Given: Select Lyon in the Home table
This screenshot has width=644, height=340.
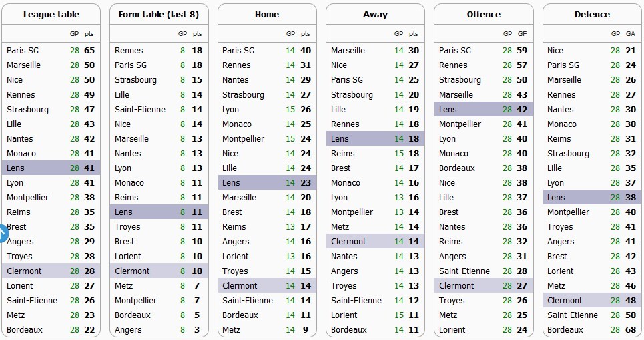Looking at the screenshot, I should tap(230, 109).
